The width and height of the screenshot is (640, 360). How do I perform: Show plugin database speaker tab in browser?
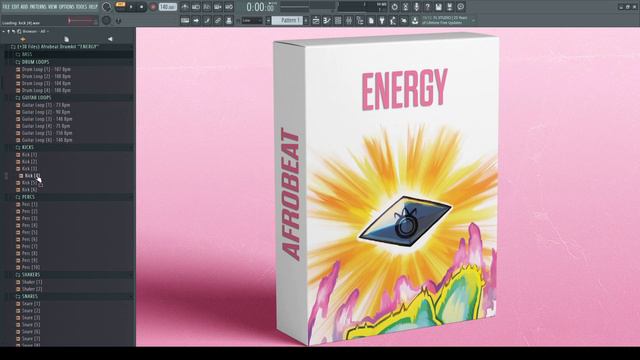coord(110,39)
